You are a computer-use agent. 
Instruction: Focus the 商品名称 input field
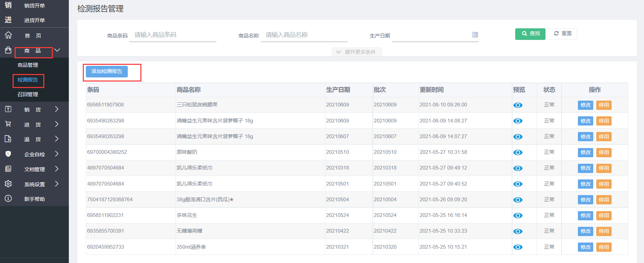coord(304,35)
